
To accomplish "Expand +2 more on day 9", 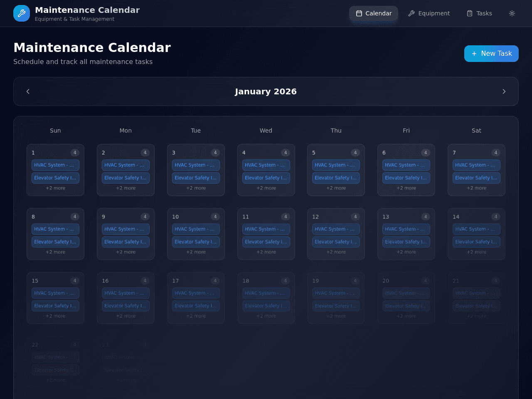I will (x=126, y=252).
